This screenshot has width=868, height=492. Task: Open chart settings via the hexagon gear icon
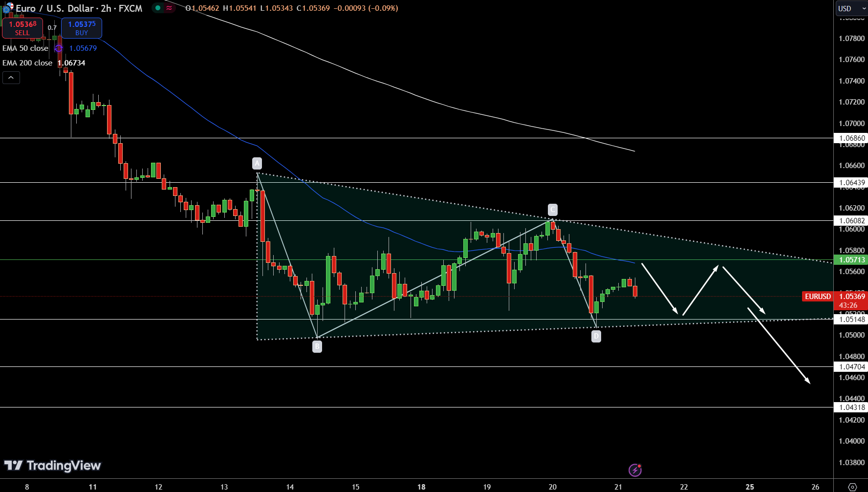tap(852, 487)
